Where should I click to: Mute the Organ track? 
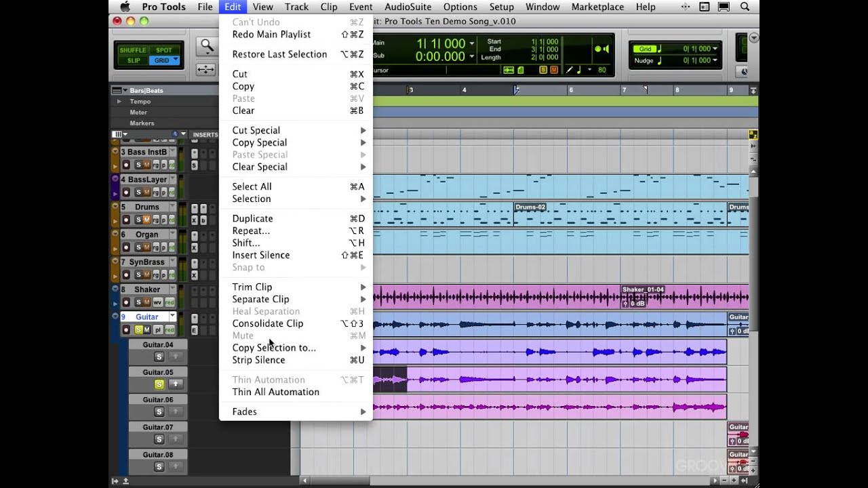point(146,247)
